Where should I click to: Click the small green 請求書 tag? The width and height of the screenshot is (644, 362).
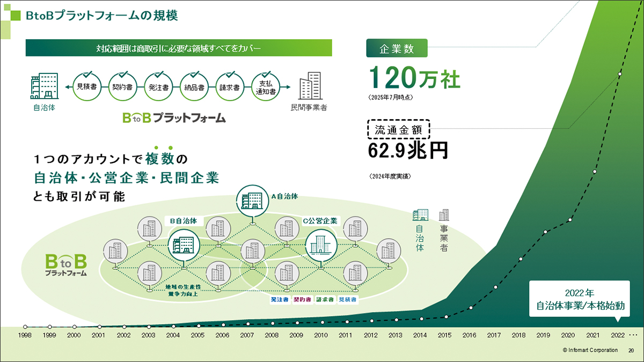(325, 299)
